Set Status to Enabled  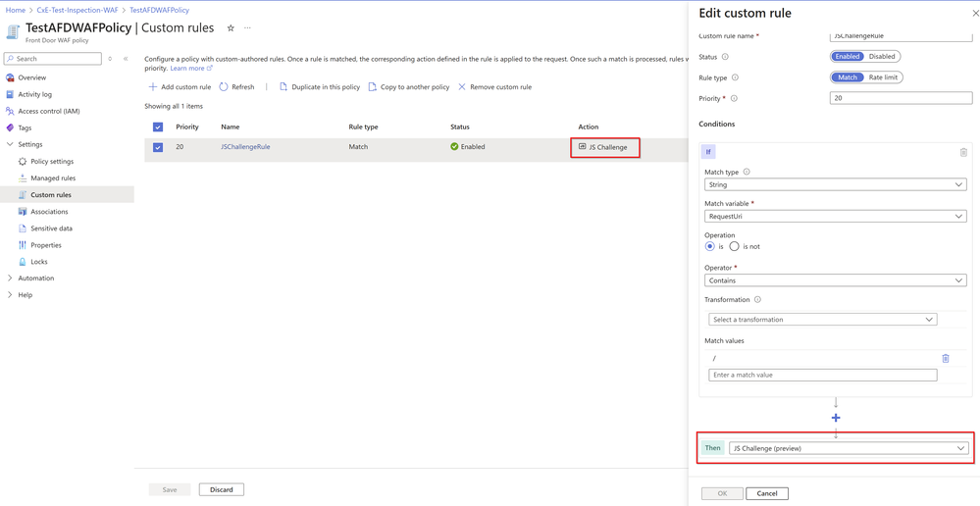point(848,56)
